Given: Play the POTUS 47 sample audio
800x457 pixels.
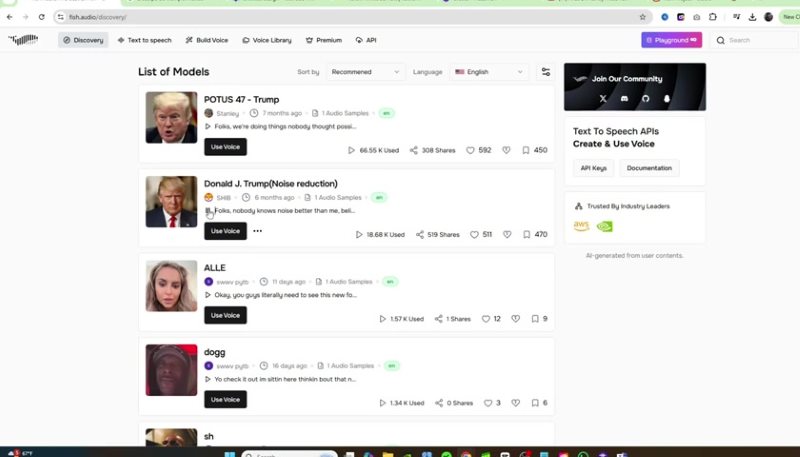Looking at the screenshot, I should [208, 126].
